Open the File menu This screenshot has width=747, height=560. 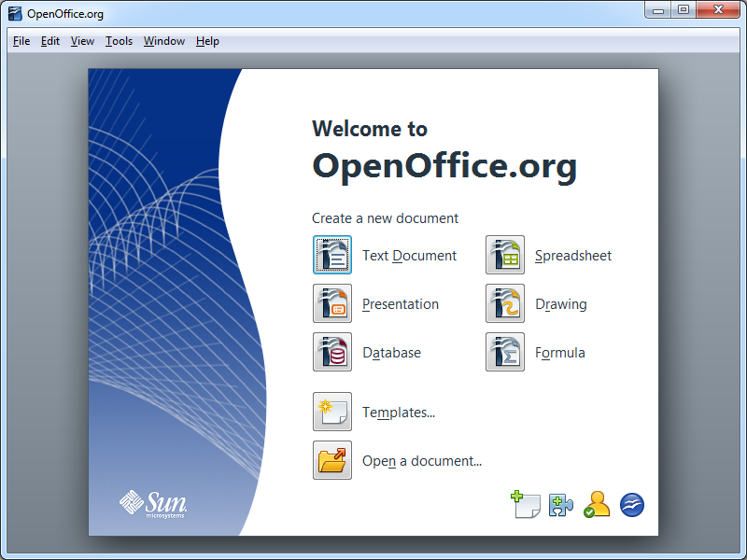point(21,41)
